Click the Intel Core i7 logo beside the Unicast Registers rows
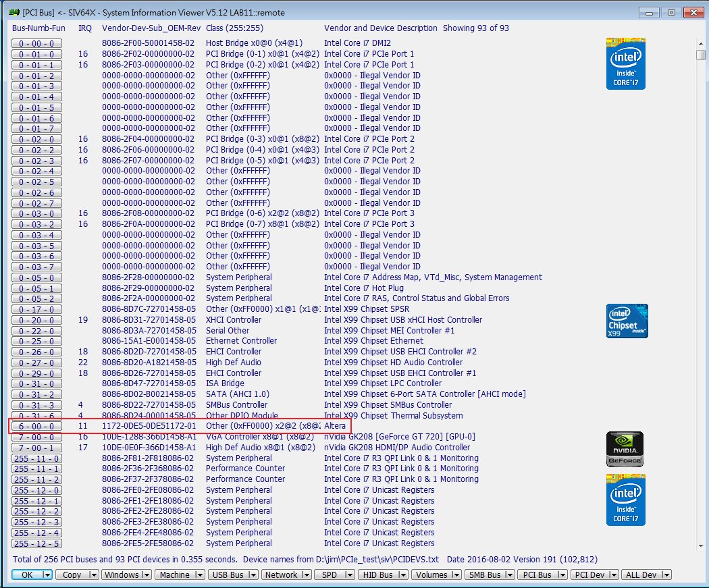 coord(626,500)
